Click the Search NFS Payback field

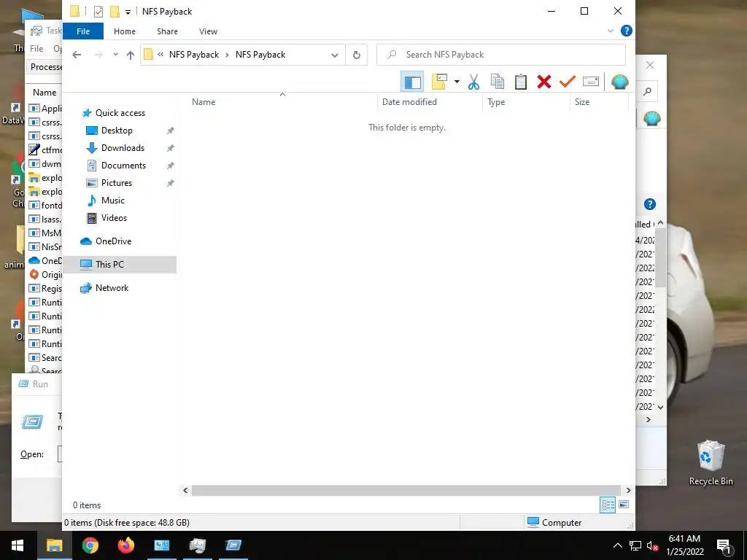pos(500,55)
